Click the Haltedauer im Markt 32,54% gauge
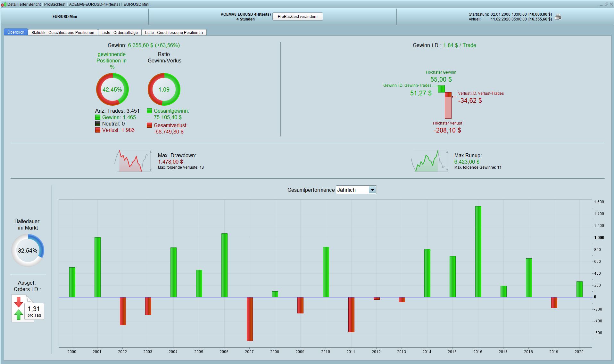Screen dimensions: 614x364 [x=28, y=250]
